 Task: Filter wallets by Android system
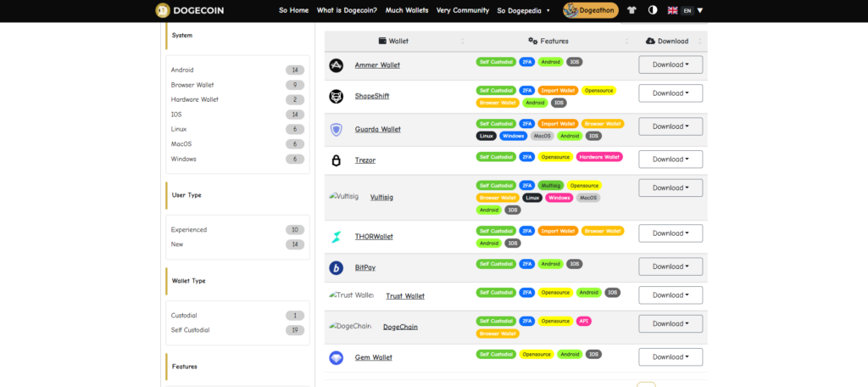tap(182, 70)
